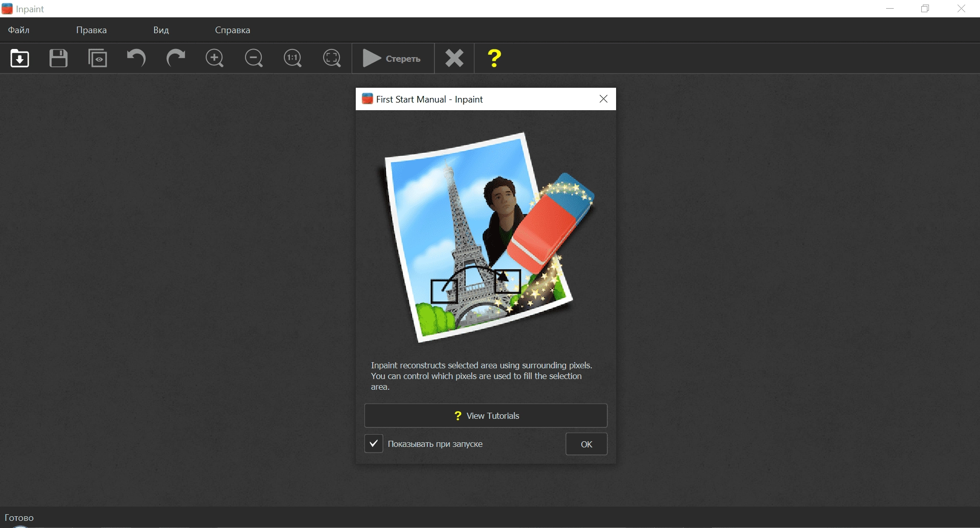
Task: Zoom out with the magnifier minus icon
Action: coord(254,58)
